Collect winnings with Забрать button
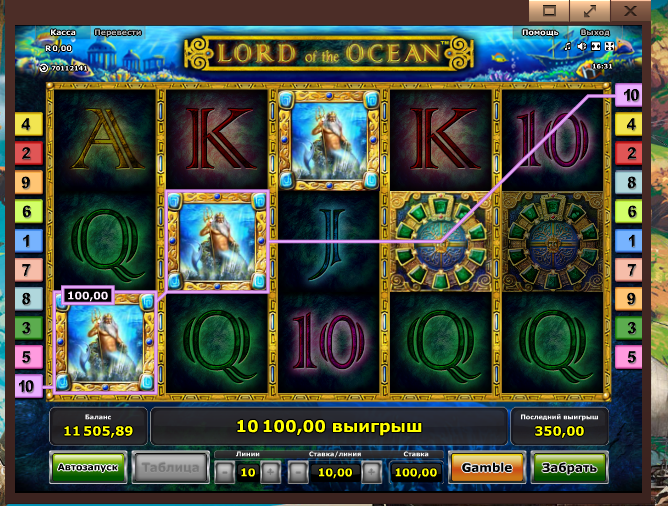The height and width of the screenshot is (506, 668). [x=569, y=467]
